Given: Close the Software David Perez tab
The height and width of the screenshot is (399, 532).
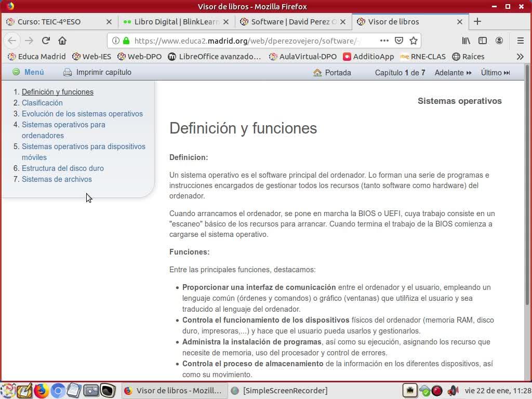Looking at the screenshot, I should (343, 22).
